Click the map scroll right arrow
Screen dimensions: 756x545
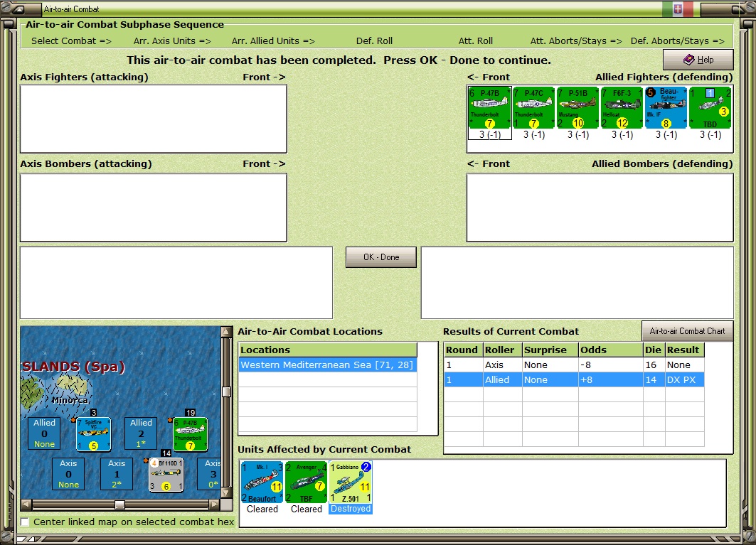pos(215,504)
